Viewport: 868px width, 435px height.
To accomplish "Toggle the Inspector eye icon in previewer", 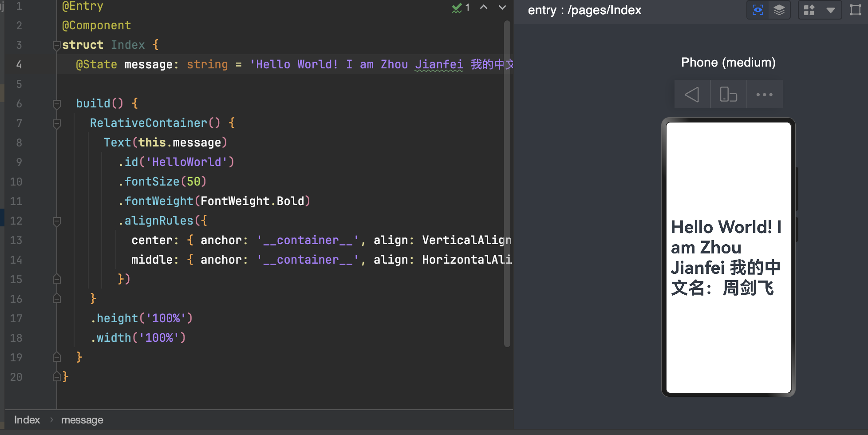I will (x=758, y=10).
